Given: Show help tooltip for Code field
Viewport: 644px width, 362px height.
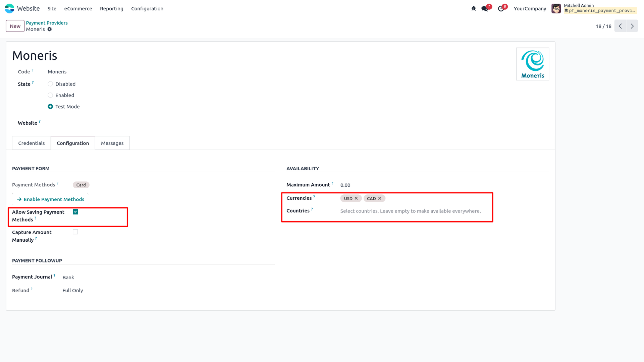Looking at the screenshot, I should [33, 70].
